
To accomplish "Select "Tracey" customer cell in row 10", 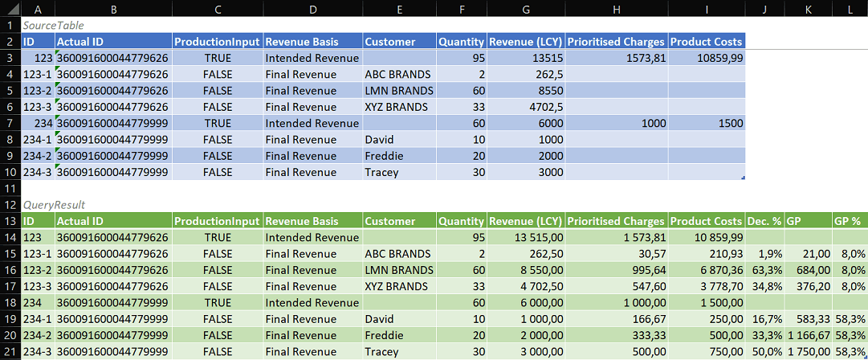I will tap(399, 172).
